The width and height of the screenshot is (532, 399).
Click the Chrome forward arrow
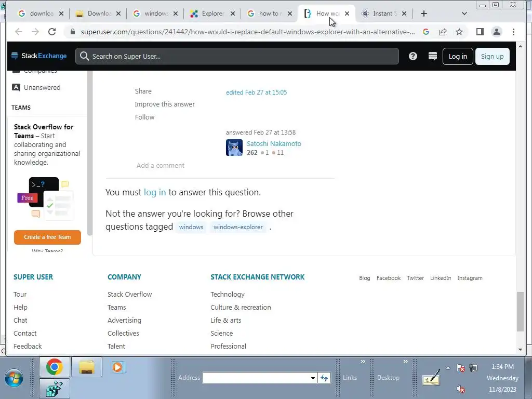pyautogui.click(x=35, y=32)
